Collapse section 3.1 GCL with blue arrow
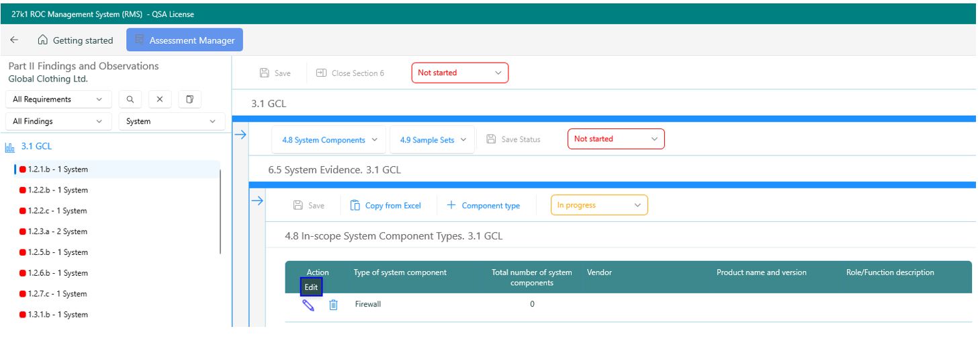Screen dimensions: 980x337 [240, 135]
